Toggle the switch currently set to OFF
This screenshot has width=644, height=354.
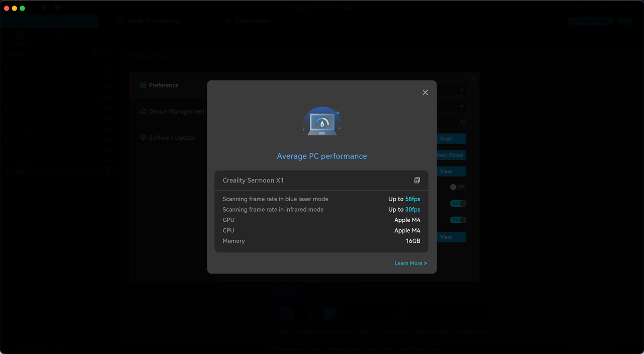457,187
